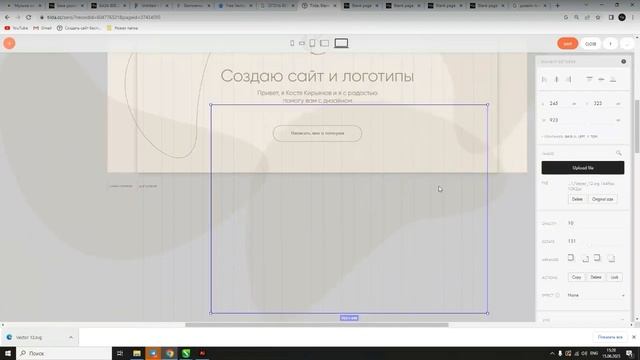The height and width of the screenshot is (360, 640).
Task: Open the Windows Start menu
Action: [8, 353]
